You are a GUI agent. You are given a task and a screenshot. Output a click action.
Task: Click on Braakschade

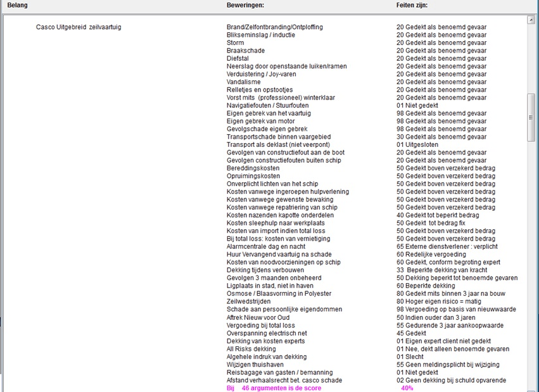[246, 51]
